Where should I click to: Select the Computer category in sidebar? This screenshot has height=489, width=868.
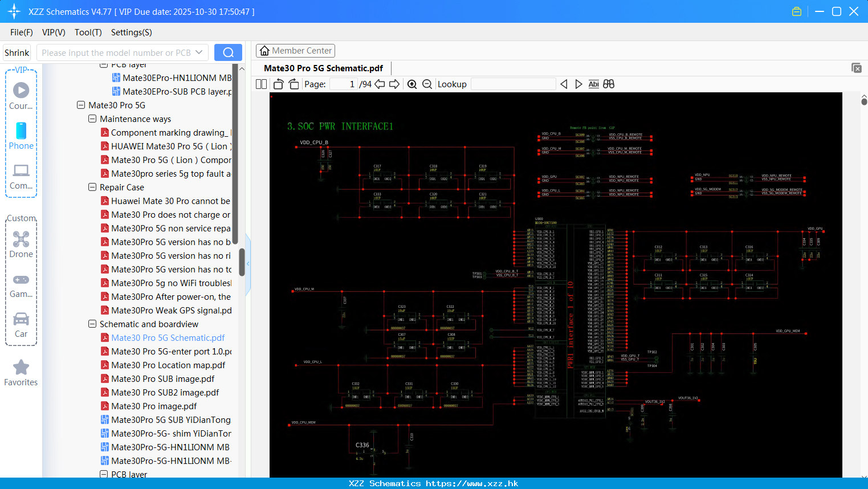click(21, 176)
